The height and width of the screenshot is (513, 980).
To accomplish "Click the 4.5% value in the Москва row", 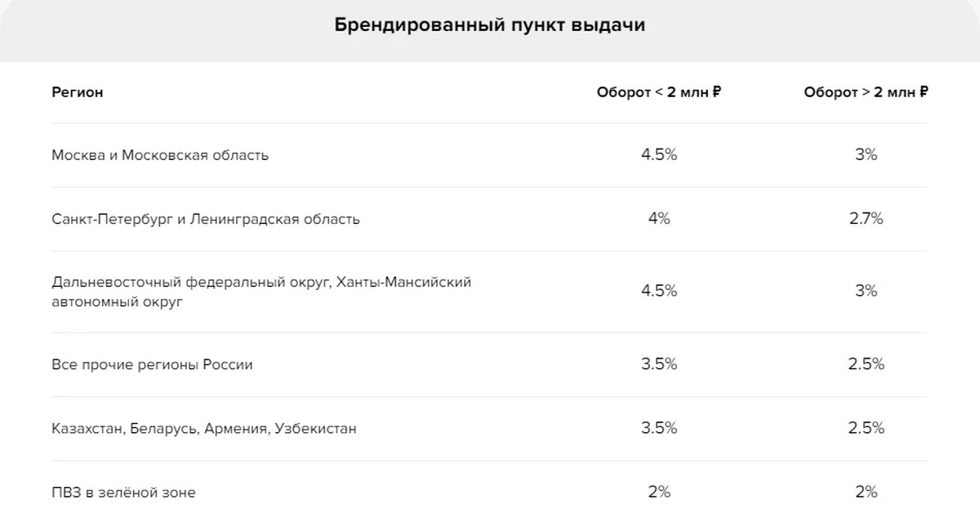I will coord(659,154).
